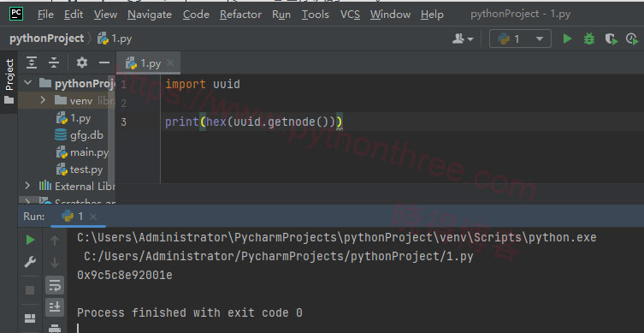
Task: Open the user account dropdown icon
Action: click(x=463, y=39)
